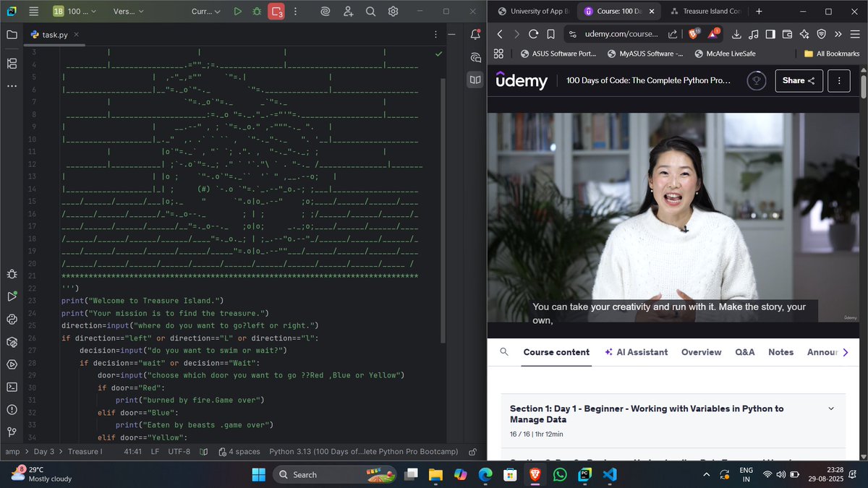Open All Bookmarks folder

pos(832,53)
